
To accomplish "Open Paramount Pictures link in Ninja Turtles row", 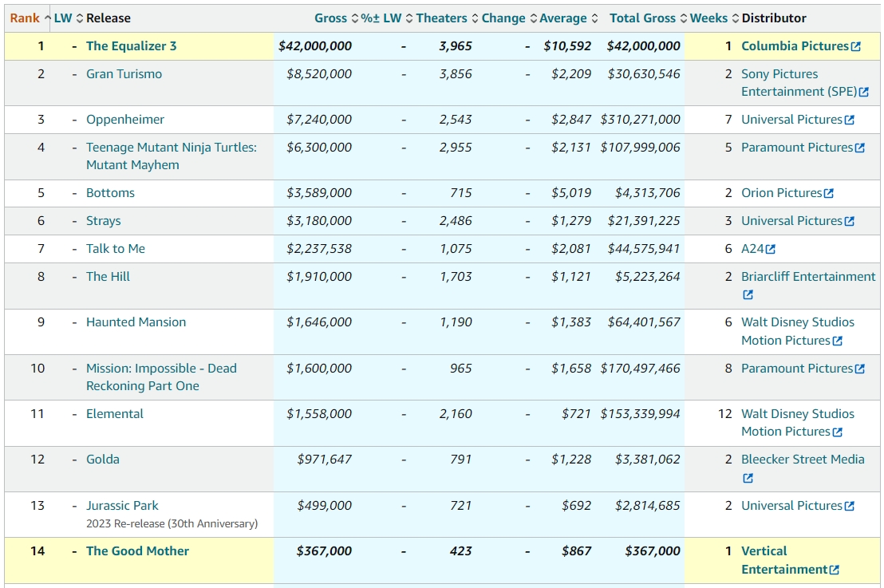I will 797,148.
